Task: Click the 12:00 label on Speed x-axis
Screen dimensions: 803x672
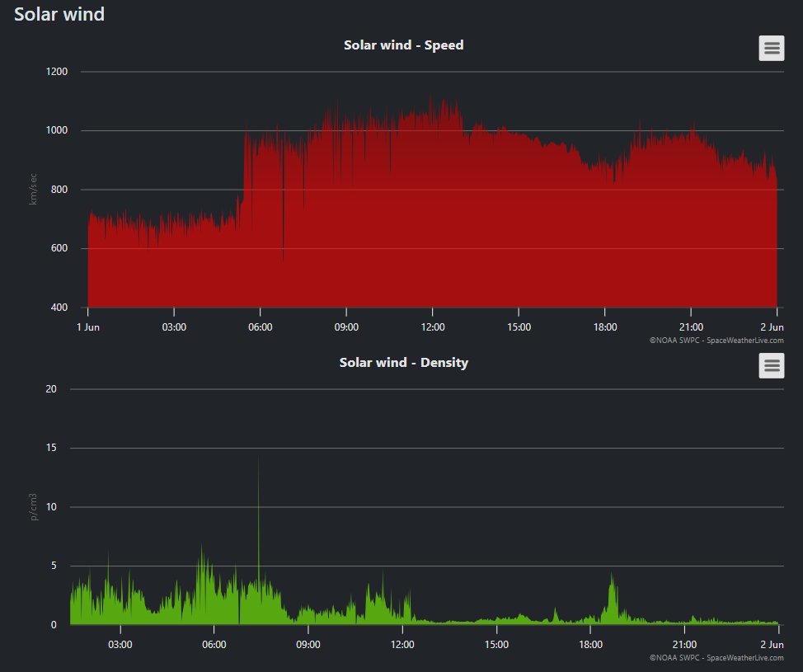Action: 433,327
